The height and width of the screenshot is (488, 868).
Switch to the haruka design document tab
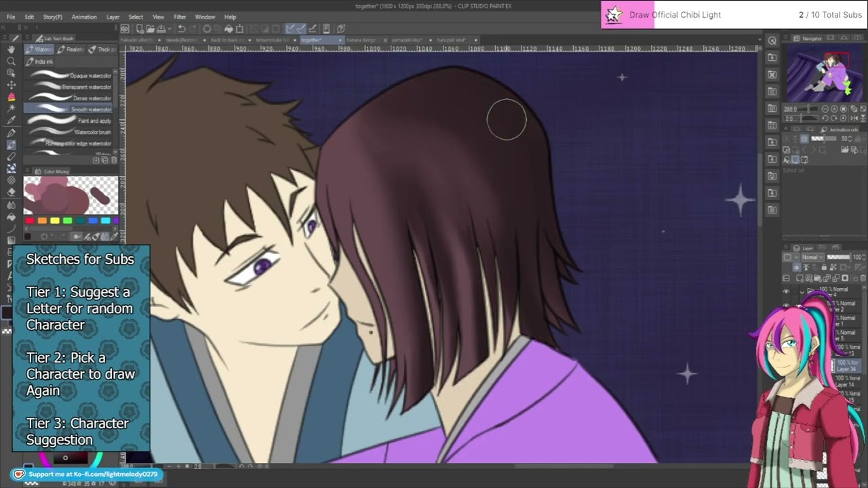point(361,40)
